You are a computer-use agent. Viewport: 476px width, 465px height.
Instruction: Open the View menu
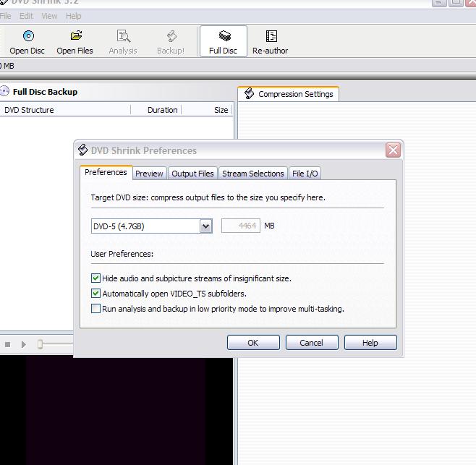49,16
